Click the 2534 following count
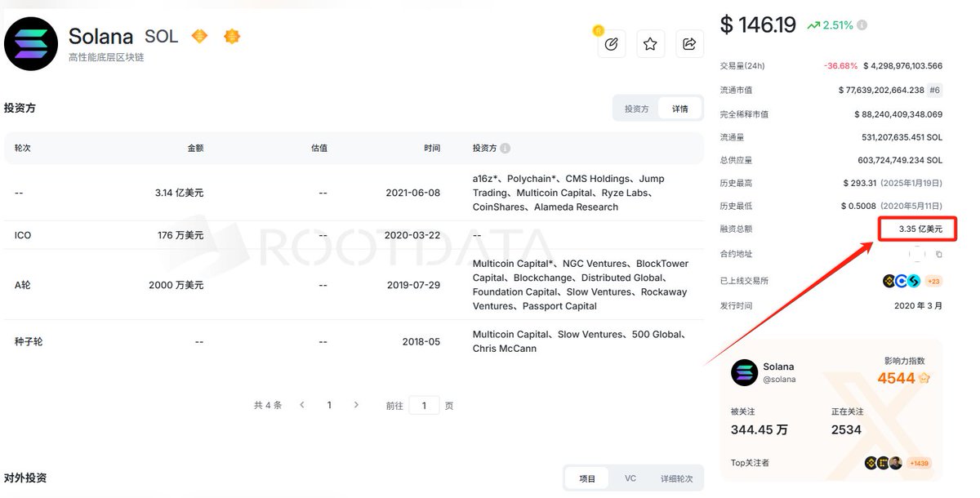The width and height of the screenshot is (980, 498). (846, 429)
